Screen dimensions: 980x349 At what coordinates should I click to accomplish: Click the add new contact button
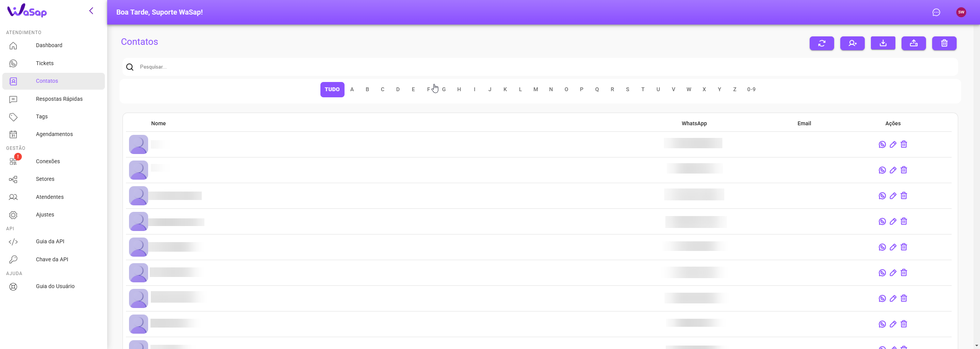[852, 43]
